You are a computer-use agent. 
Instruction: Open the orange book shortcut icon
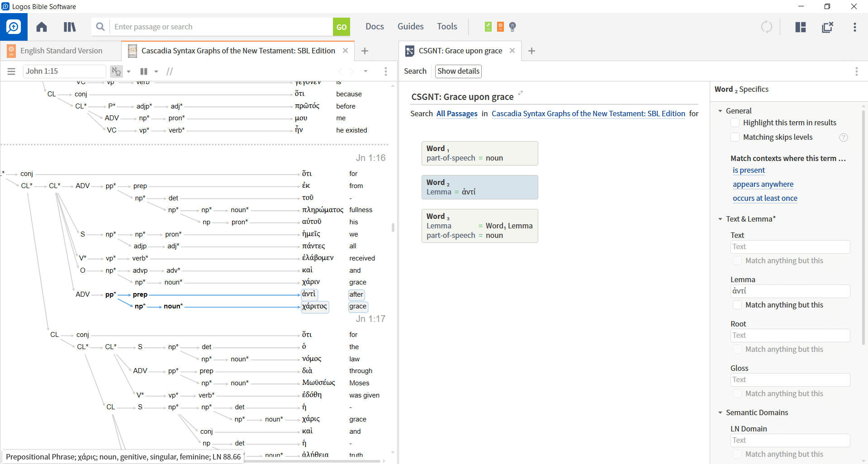(x=500, y=27)
